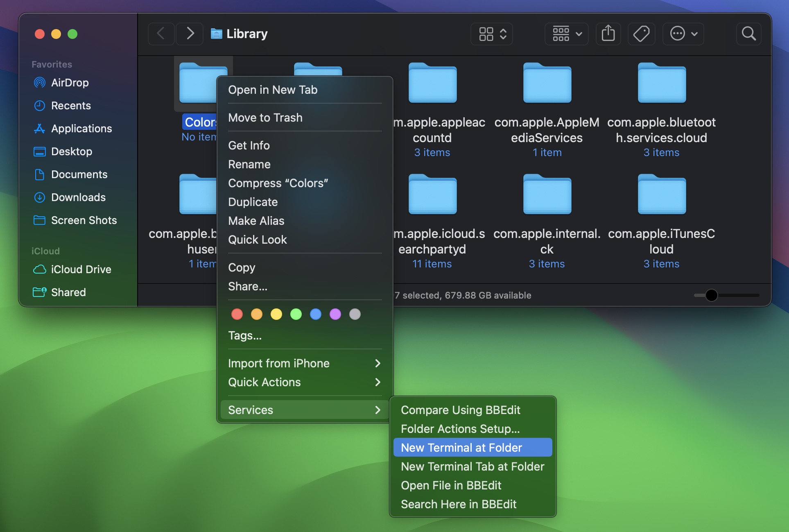Apply the purple tag color swatch

point(335,314)
